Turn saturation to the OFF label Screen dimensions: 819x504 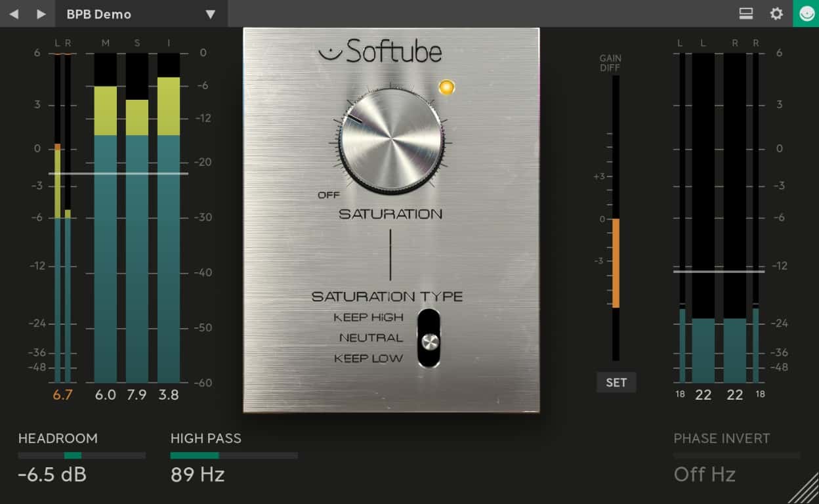(329, 195)
